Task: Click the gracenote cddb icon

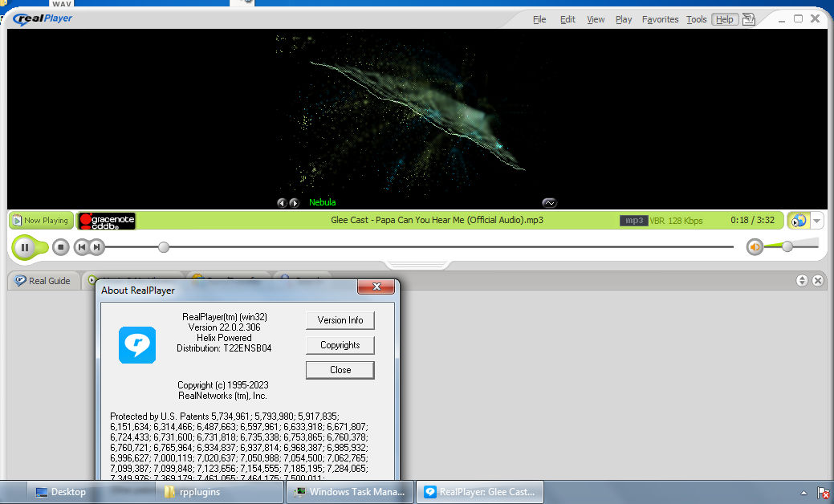Action: tap(105, 220)
